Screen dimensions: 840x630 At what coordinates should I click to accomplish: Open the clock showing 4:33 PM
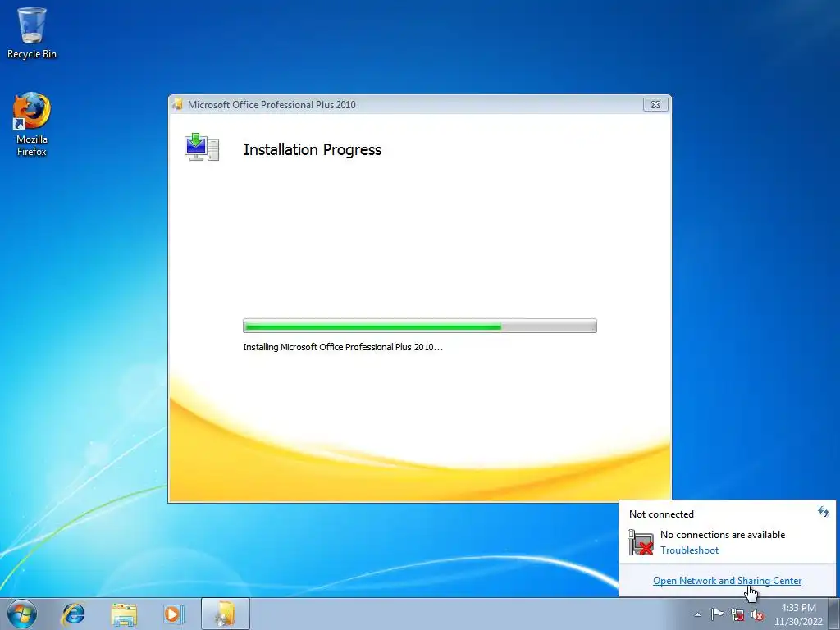coord(798,614)
